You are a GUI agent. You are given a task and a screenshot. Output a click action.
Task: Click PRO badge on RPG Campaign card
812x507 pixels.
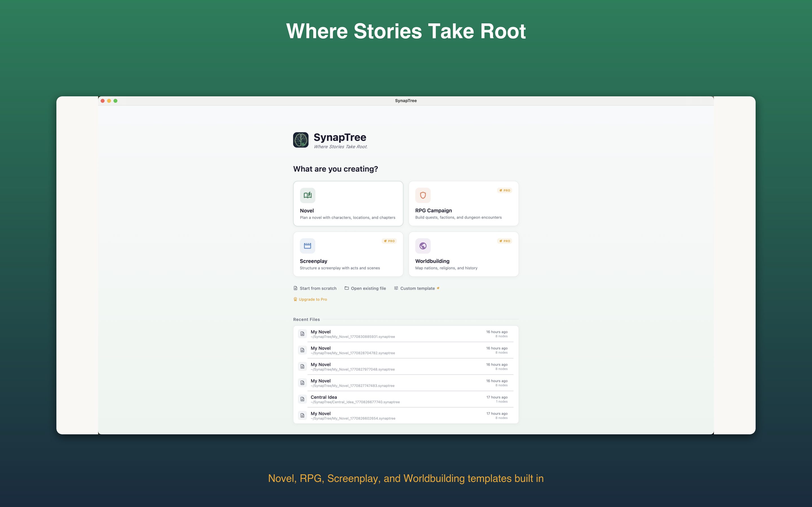point(504,190)
